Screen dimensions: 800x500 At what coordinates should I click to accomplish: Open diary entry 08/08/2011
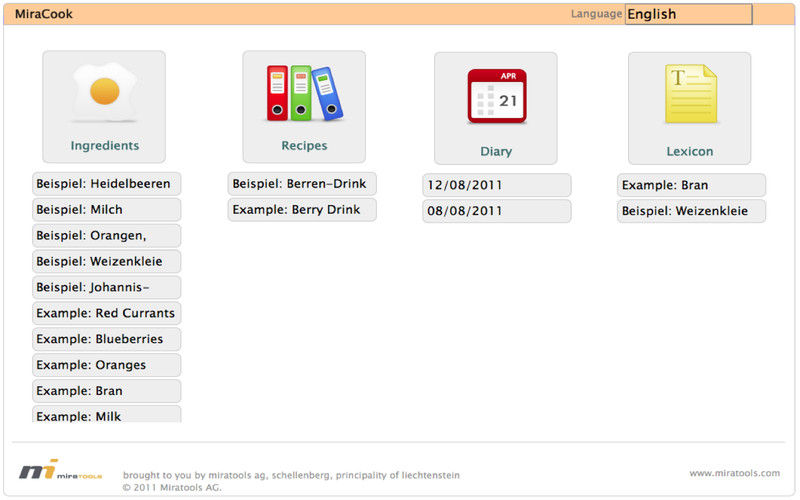[x=497, y=211]
